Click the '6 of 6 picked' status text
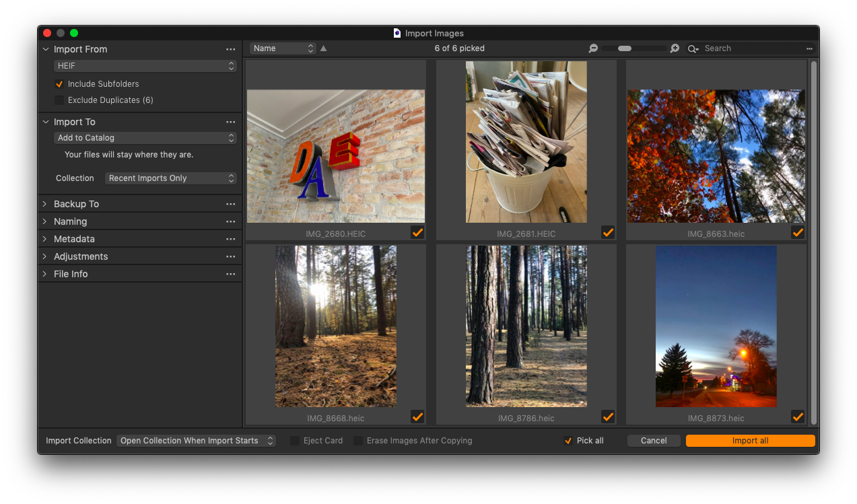 [x=460, y=48]
